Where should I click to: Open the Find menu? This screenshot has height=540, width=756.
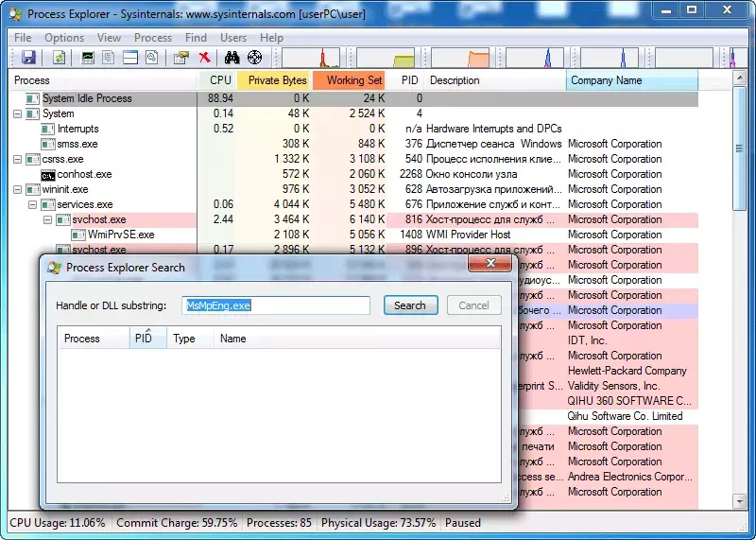click(196, 38)
